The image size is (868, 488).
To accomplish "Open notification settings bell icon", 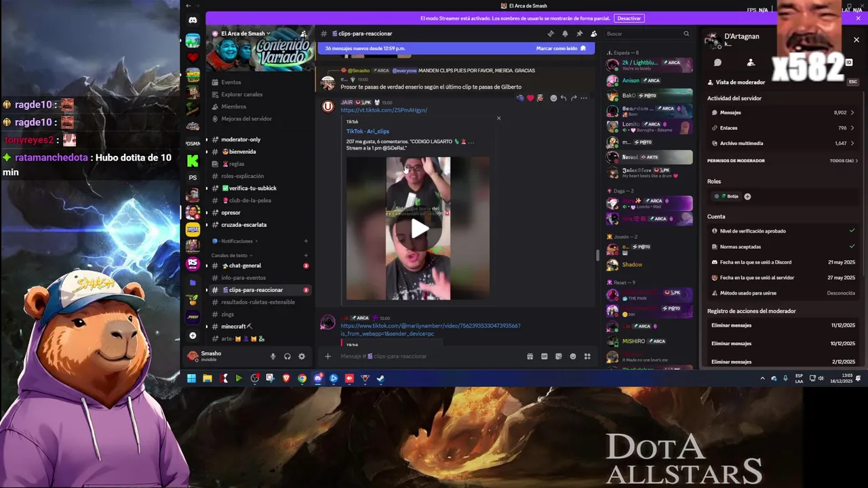I will (x=565, y=33).
